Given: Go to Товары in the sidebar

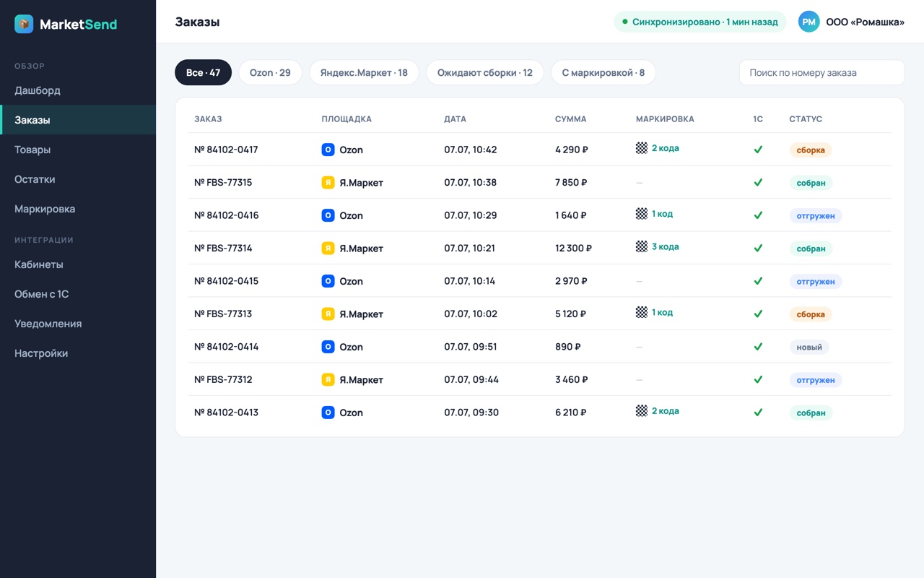Looking at the screenshot, I should (x=78, y=150).
